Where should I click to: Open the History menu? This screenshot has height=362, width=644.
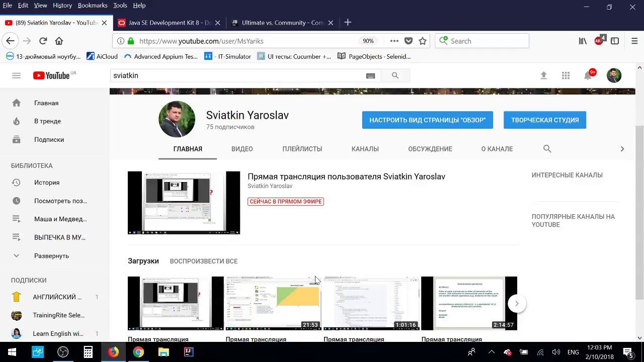click(62, 5)
